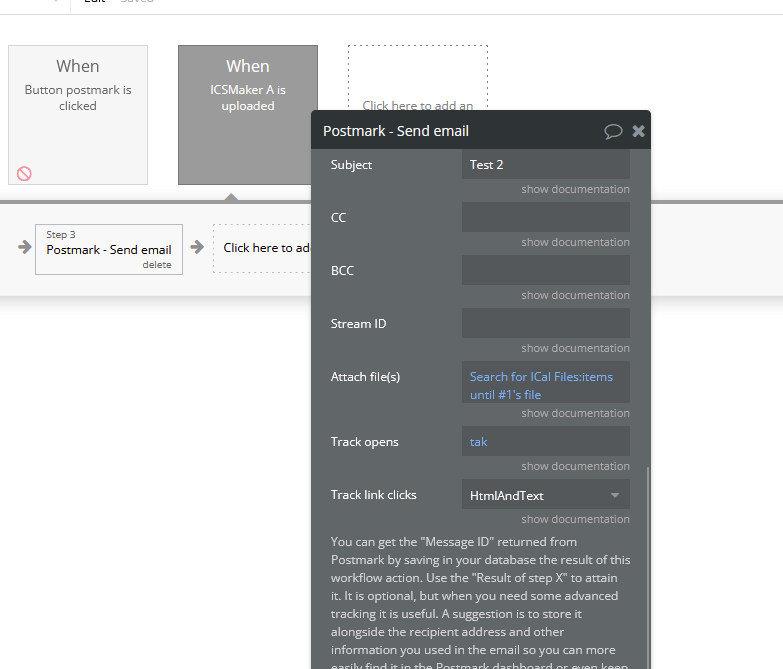Click the empty Stream ID field
The height and width of the screenshot is (669, 783).
point(545,323)
